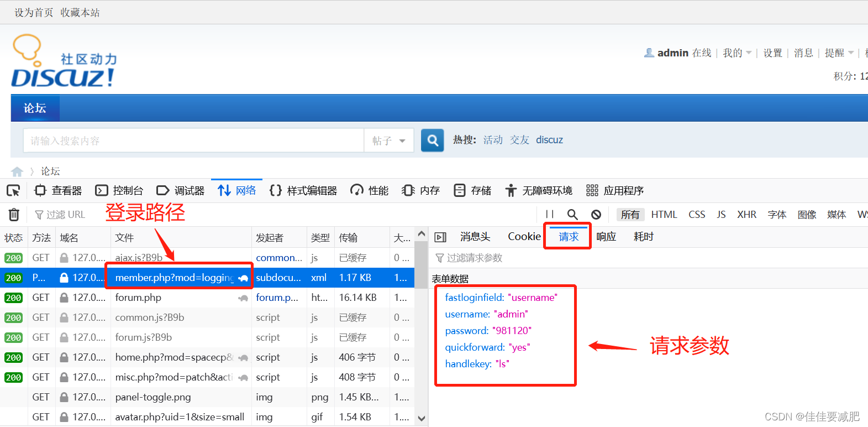
Task: Click the discuz hot search link
Action: (x=549, y=140)
